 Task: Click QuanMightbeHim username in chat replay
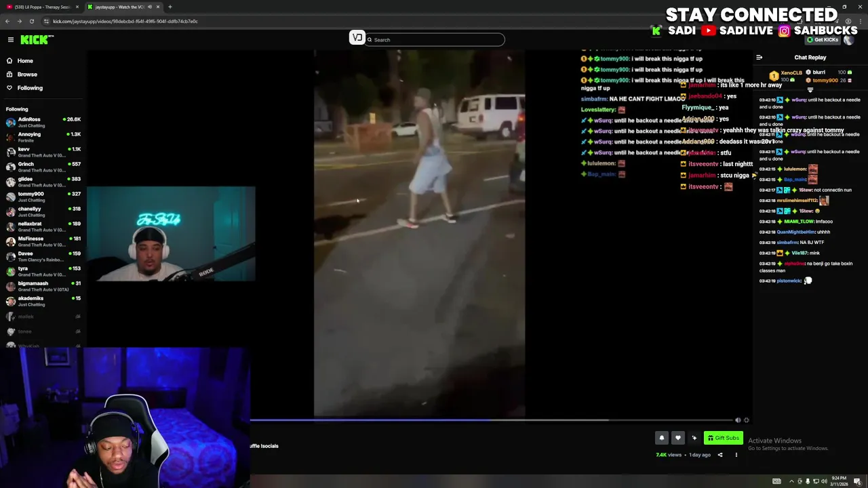pyautogui.click(x=795, y=232)
